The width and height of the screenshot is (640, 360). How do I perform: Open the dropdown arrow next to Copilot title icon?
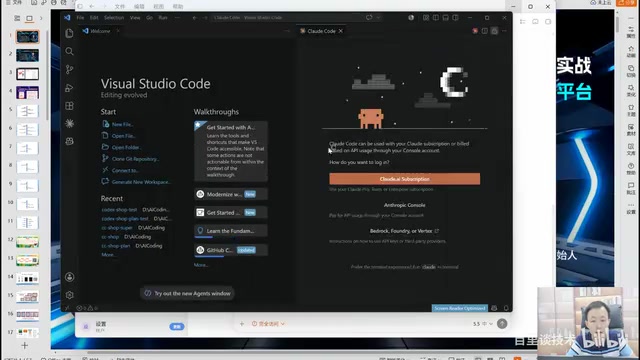click(378, 18)
